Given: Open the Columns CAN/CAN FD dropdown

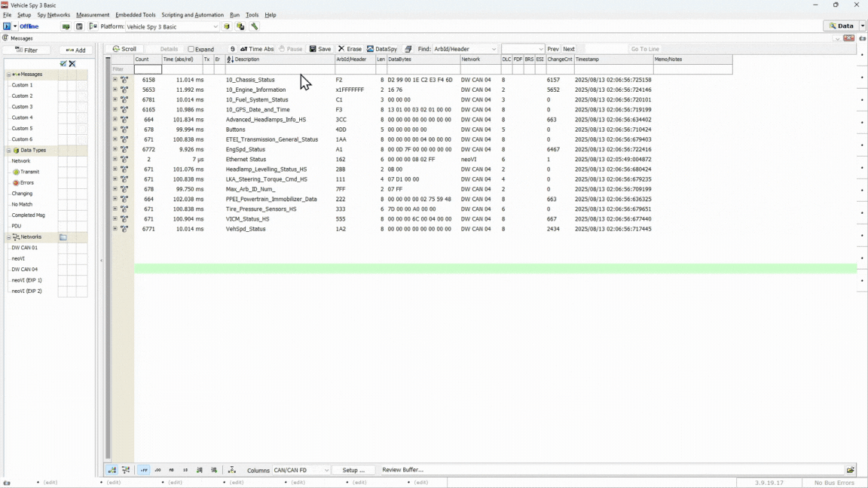Looking at the screenshot, I should (x=326, y=470).
